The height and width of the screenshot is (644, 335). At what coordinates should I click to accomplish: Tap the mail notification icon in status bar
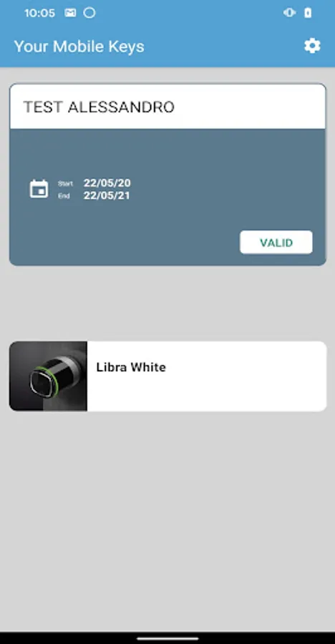(x=70, y=13)
